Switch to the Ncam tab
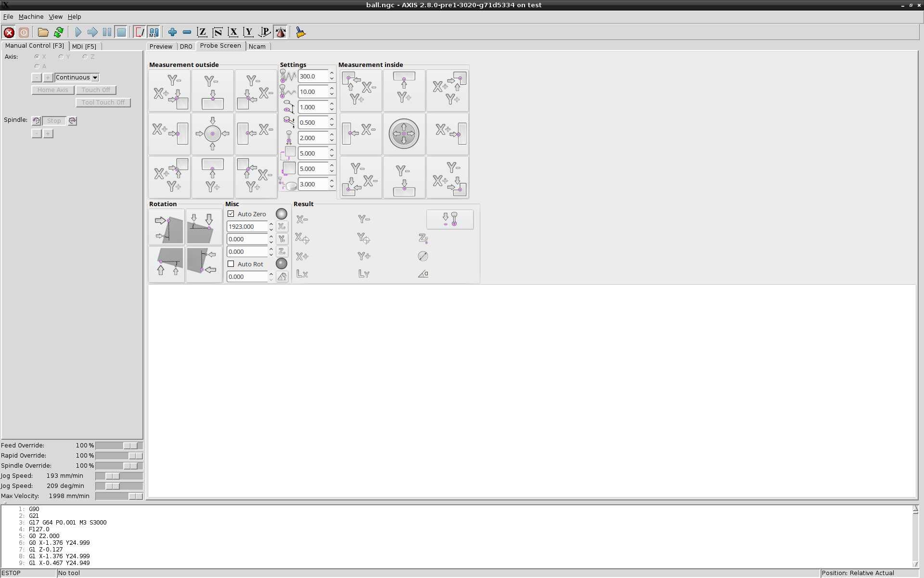The width and height of the screenshot is (924, 578). (x=257, y=46)
